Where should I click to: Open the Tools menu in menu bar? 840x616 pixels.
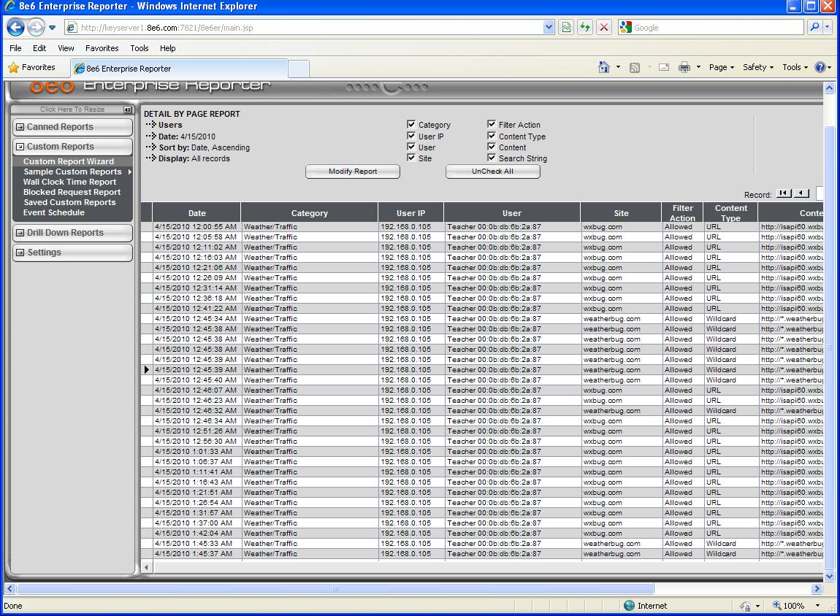click(x=139, y=48)
